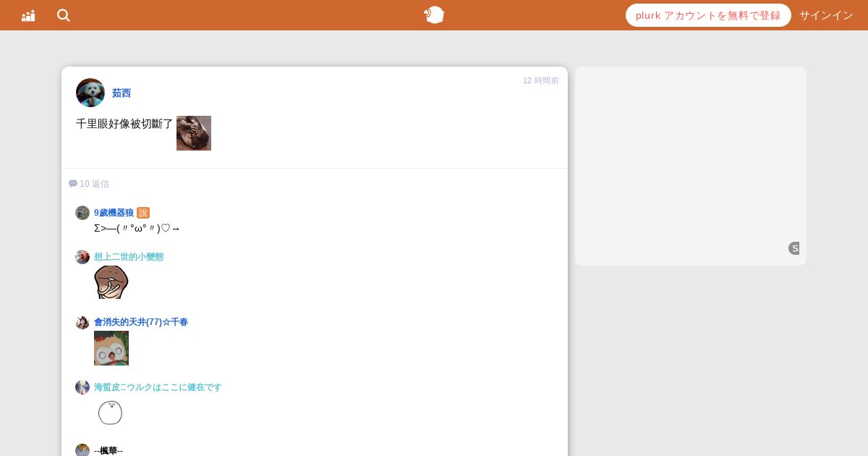Select the kaomoji reply text Σ>―(〃°ω°〃)♡→
This screenshot has height=456, width=868.
click(137, 229)
